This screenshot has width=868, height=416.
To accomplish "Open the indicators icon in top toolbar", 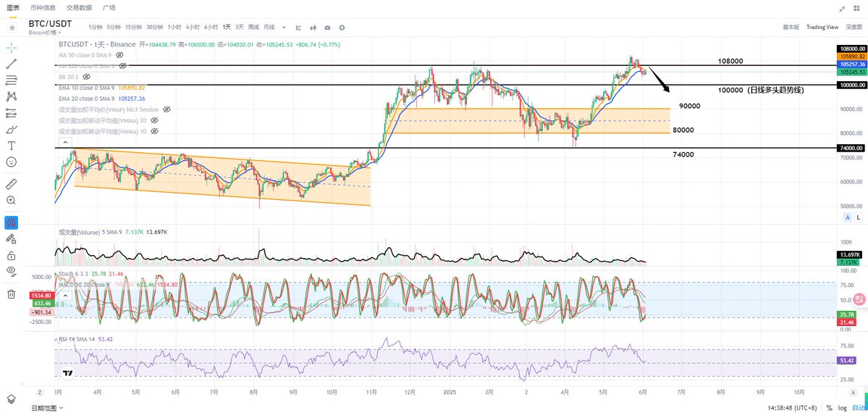I will click(299, 27).
